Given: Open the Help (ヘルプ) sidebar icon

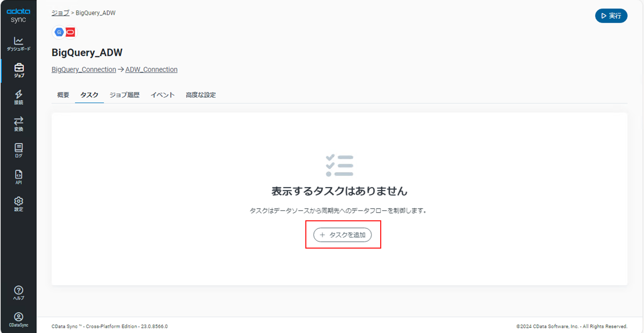Looking at the screenshot, I should 18,293.
